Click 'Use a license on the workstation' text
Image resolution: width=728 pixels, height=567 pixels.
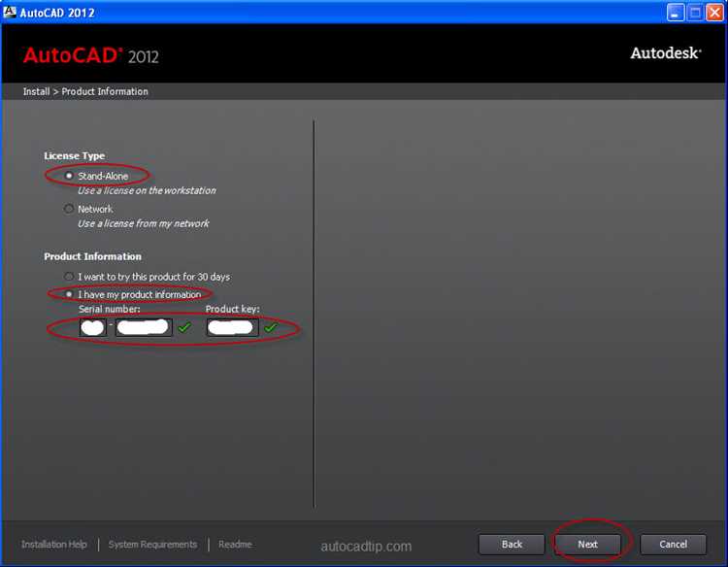point(147,190)
